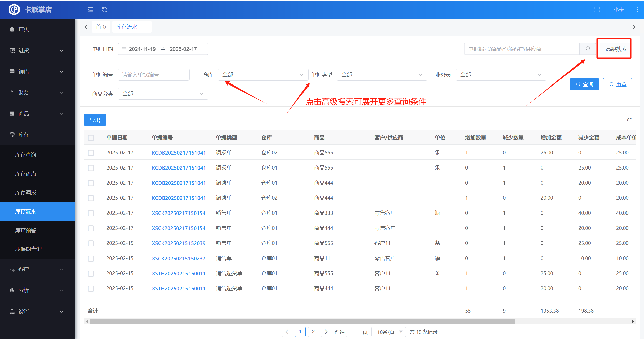Open 库存预警 in sidebar menu

[x=26, y=230]
